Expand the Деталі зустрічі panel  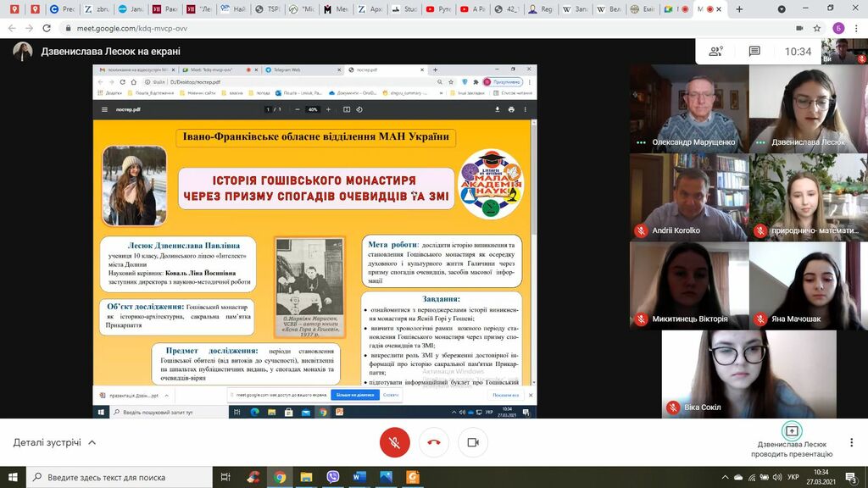click(x=55, y=442)
